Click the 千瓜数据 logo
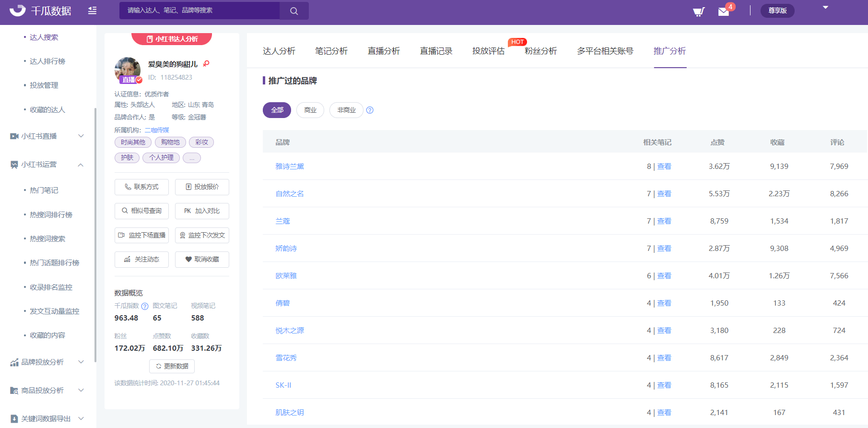 (x=40, y=11)
